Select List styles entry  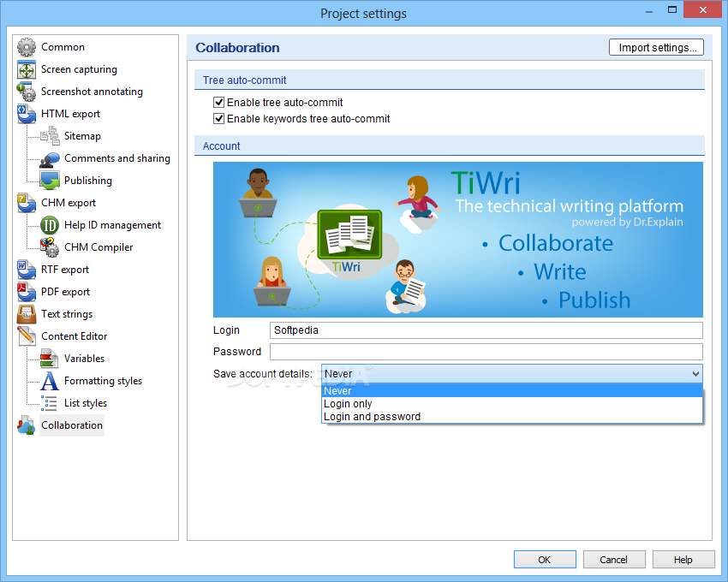pyautogui.click(x=86, y=404)
